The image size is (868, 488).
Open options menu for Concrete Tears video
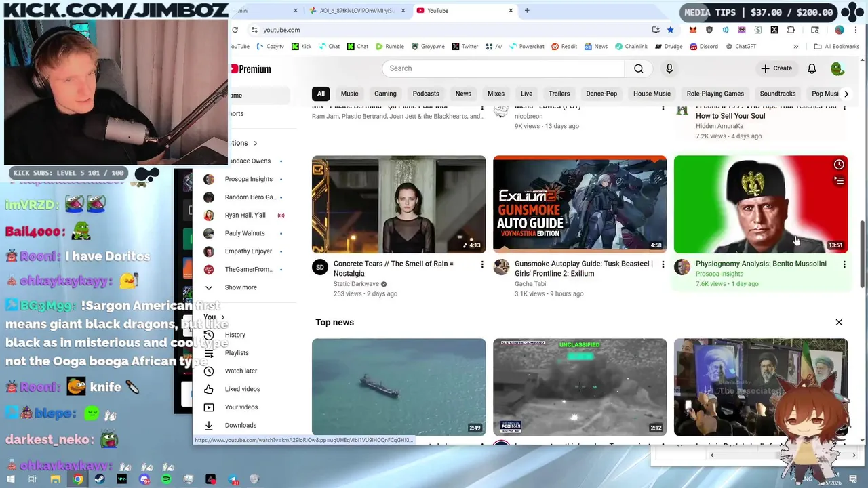tap(482, 264)
